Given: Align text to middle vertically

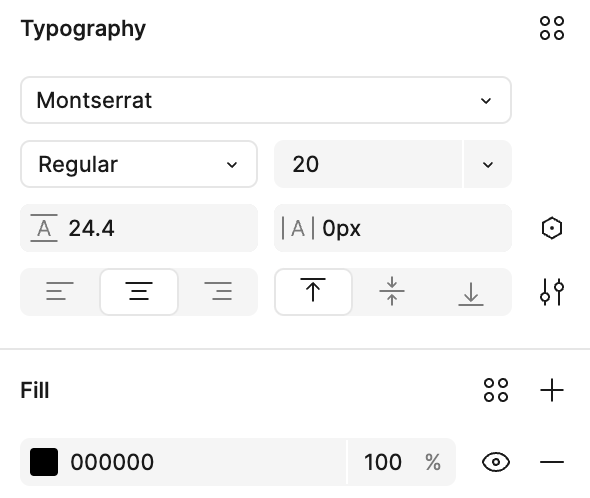Looking at the screenshot, I should point(392,292).
